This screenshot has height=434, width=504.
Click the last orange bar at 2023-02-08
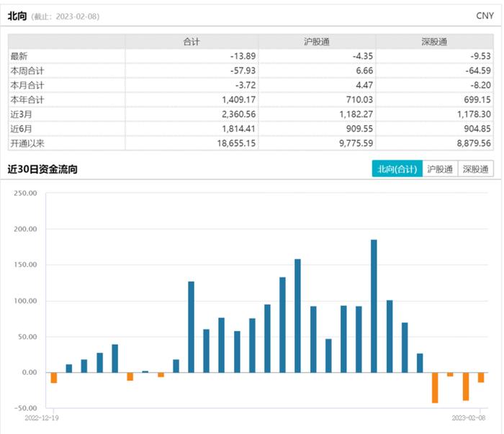coord(481,377)
